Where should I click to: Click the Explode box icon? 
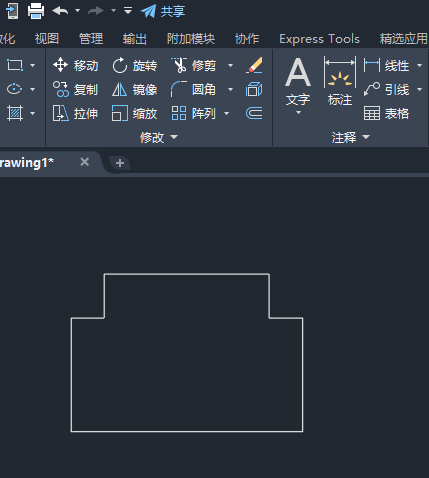[254, 89]
